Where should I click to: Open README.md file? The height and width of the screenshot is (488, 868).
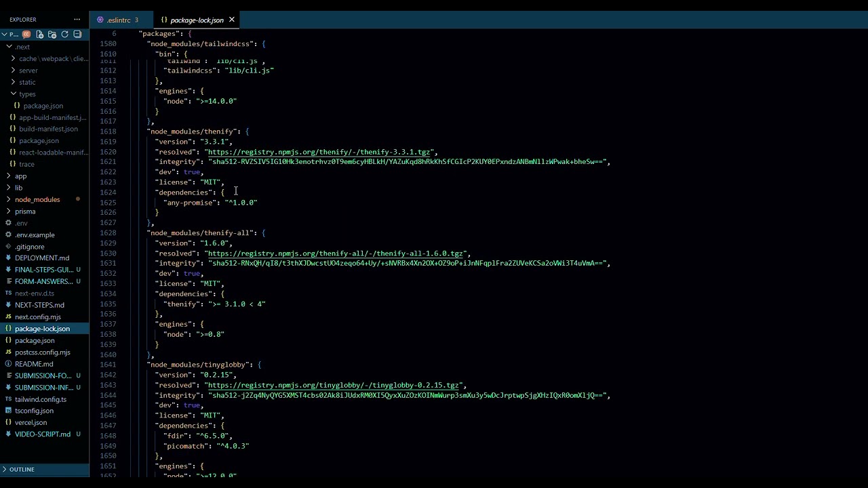click(34, 364)
